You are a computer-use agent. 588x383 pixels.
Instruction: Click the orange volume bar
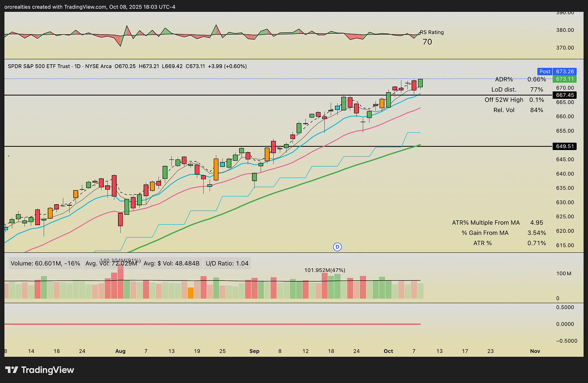(x=191, y=293)
